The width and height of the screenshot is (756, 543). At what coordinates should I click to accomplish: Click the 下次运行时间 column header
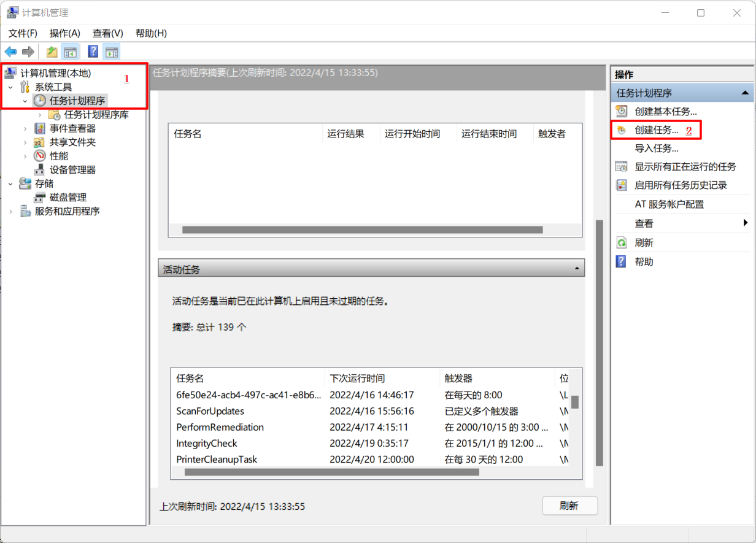(x=382, y=379)
